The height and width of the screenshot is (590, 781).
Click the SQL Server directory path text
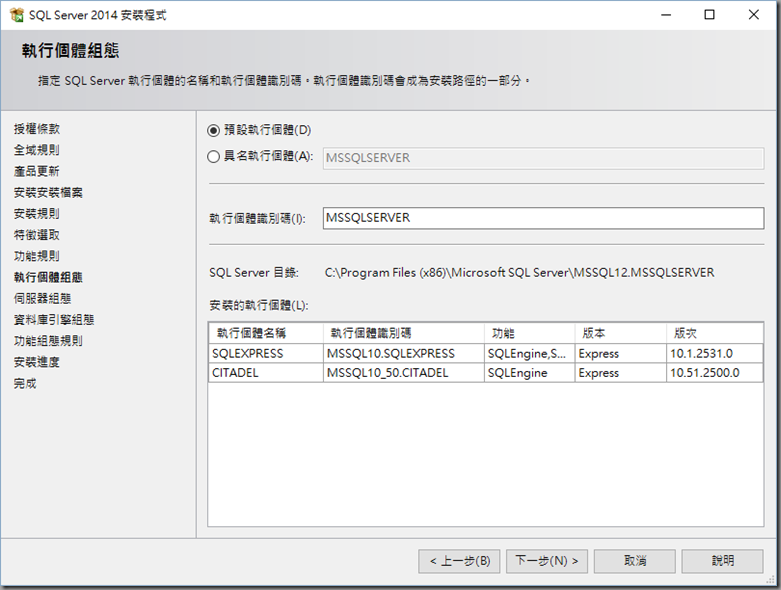point(520,273)
